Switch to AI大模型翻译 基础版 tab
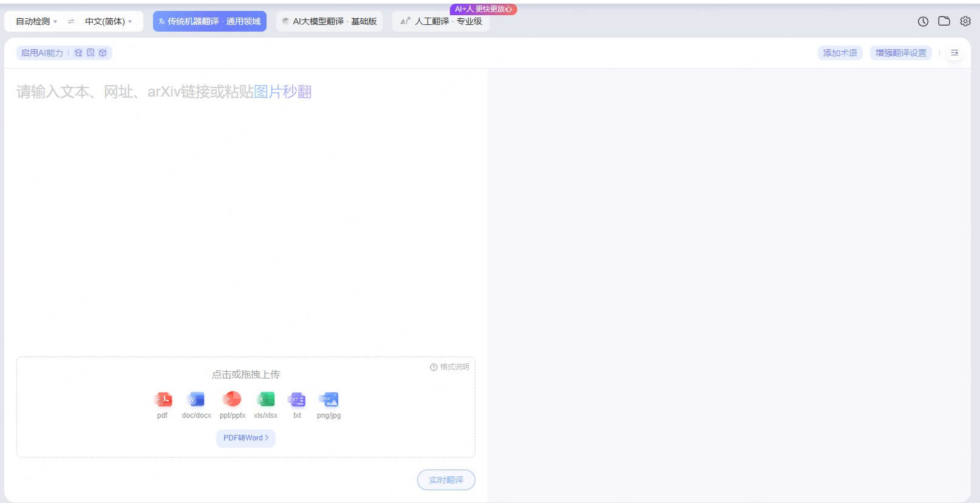 (x=329, y=21)
